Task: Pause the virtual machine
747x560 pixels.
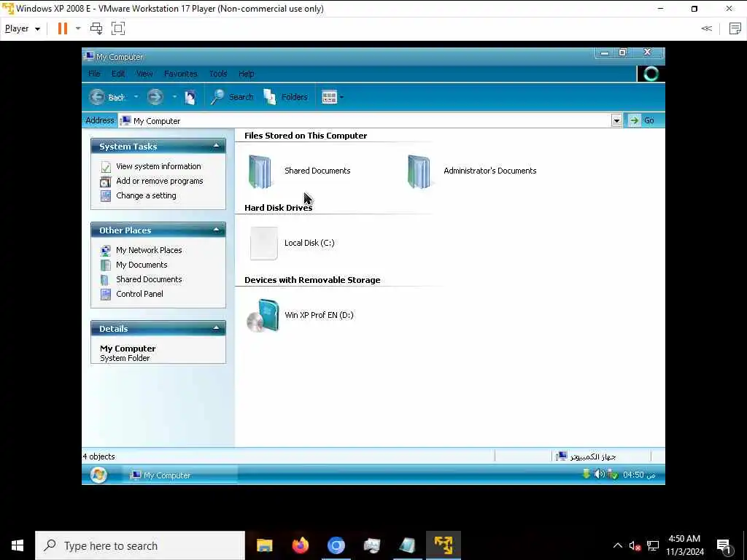Action: coord(63,28)
